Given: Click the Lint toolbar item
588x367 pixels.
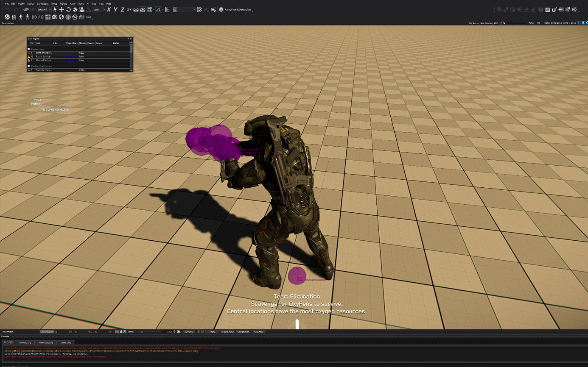Looking at the screenshot, I should (x=89, y=17).
